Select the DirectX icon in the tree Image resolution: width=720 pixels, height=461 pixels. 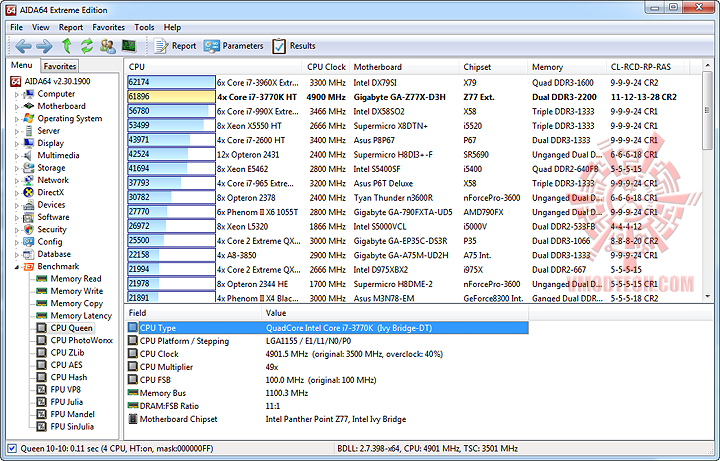(x=28, y=192)
